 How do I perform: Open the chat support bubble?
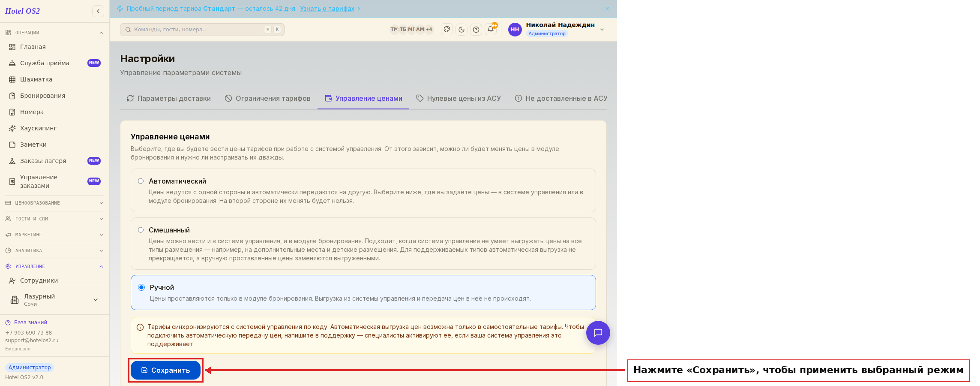[598, 333]
